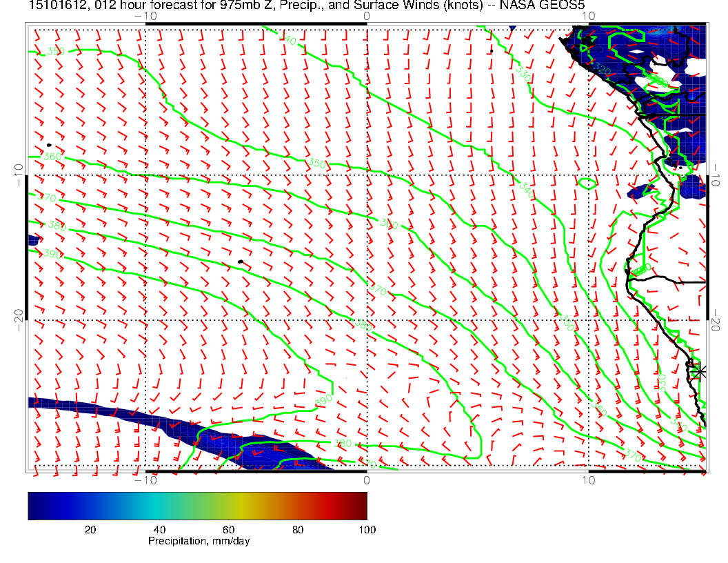Click the small black island dot near the 390 contour
This screenshot has height=563, width=728.
pos(240,261)
